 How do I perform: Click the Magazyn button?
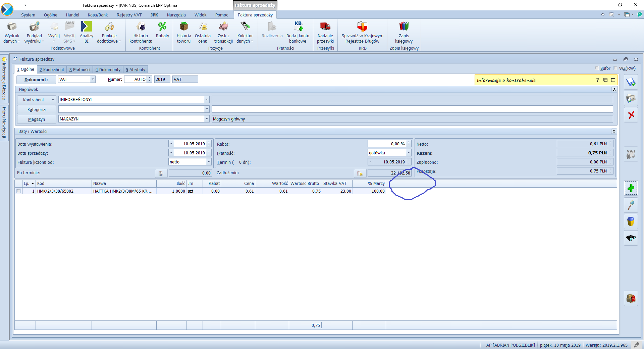pyautogui.click(x=37, y=119)
